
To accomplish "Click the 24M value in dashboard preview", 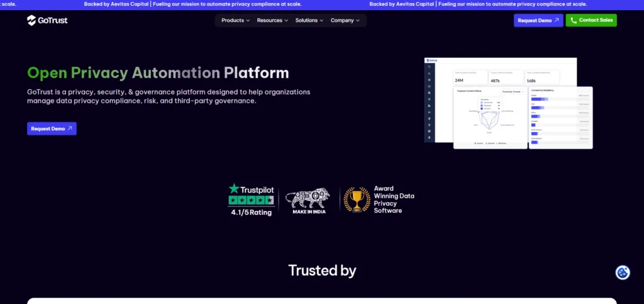I will click(459, 81).
